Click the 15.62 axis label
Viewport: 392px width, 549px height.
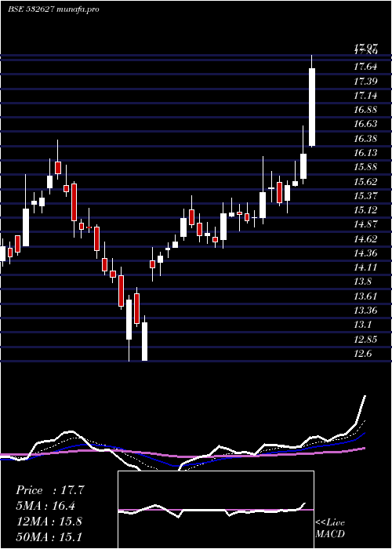tap(365, 181)
